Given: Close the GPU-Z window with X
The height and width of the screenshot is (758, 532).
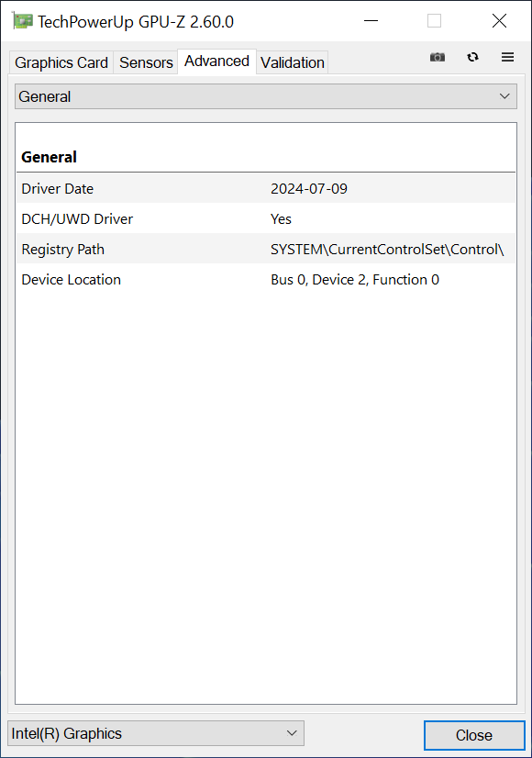Looking at the screenshot, I should point(499,21).
